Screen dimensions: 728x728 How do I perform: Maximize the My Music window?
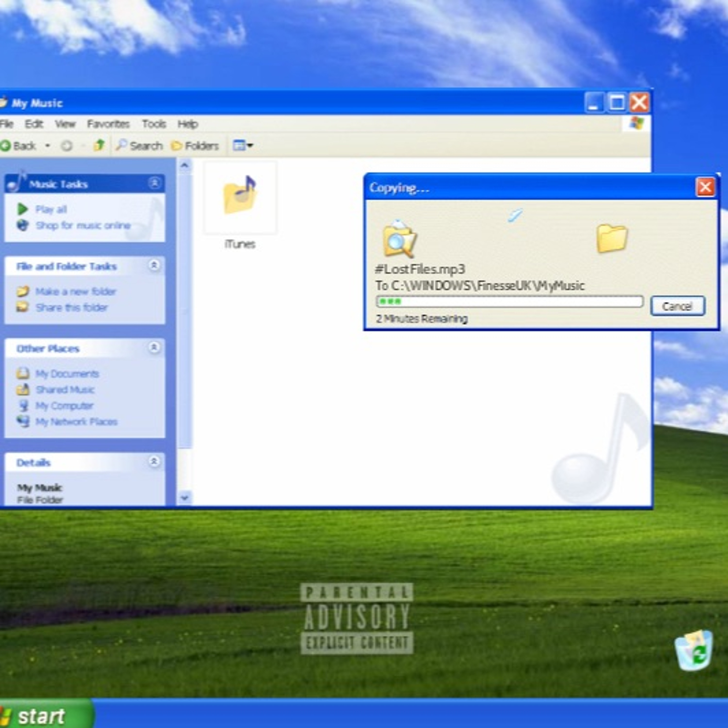(617, 102)
